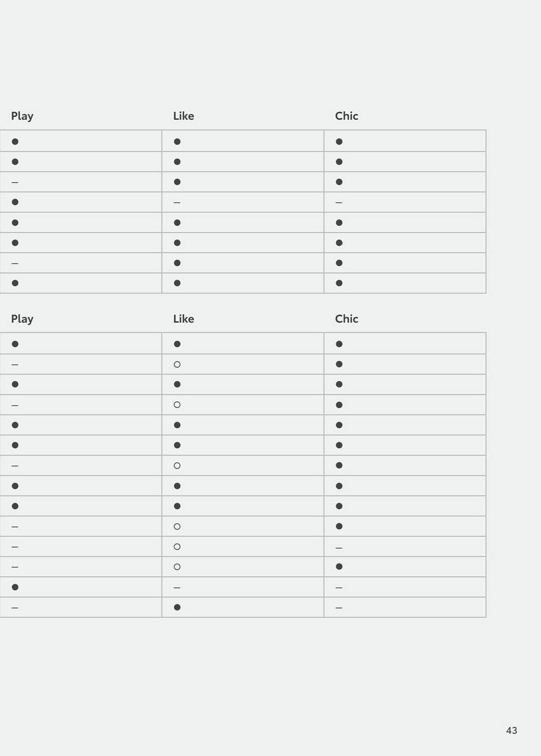
Task: Click the Play heading of the upper table
Action: point(22,116)
